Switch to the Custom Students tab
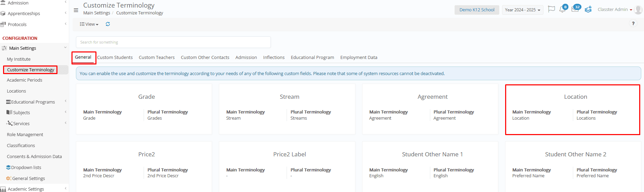Screen dimensions: 644x192 click(x=115, y=57)
